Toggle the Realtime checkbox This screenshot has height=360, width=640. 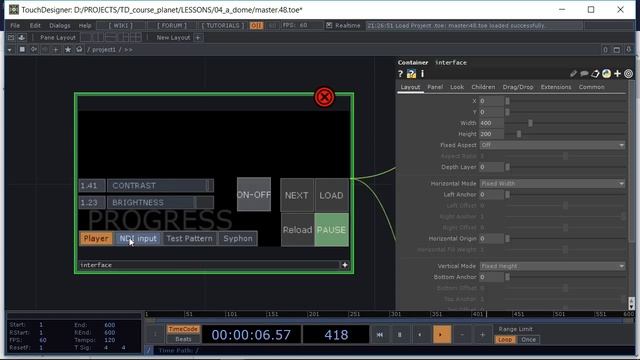(329, 25)
